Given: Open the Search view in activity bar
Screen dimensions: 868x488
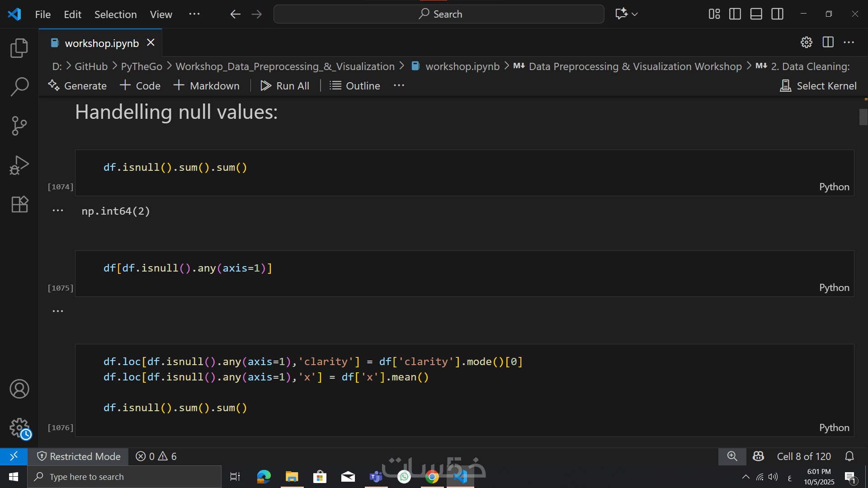Looking at the screenshot, I should 19,87.
